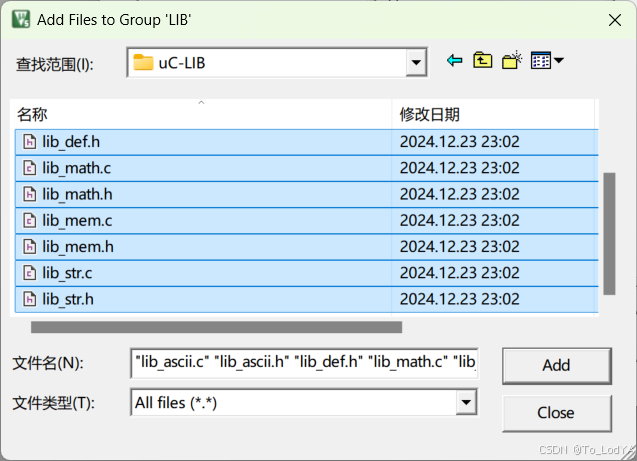Select the file name lib_str.c
Screen dimensions: 637x461
[x=67, y=273]
